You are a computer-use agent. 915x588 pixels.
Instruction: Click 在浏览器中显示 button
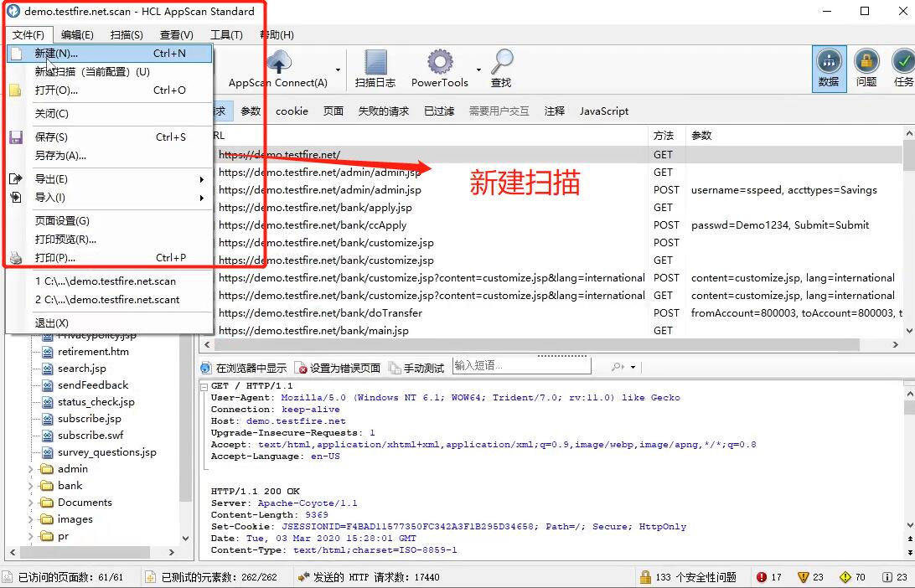coord(244,368)
